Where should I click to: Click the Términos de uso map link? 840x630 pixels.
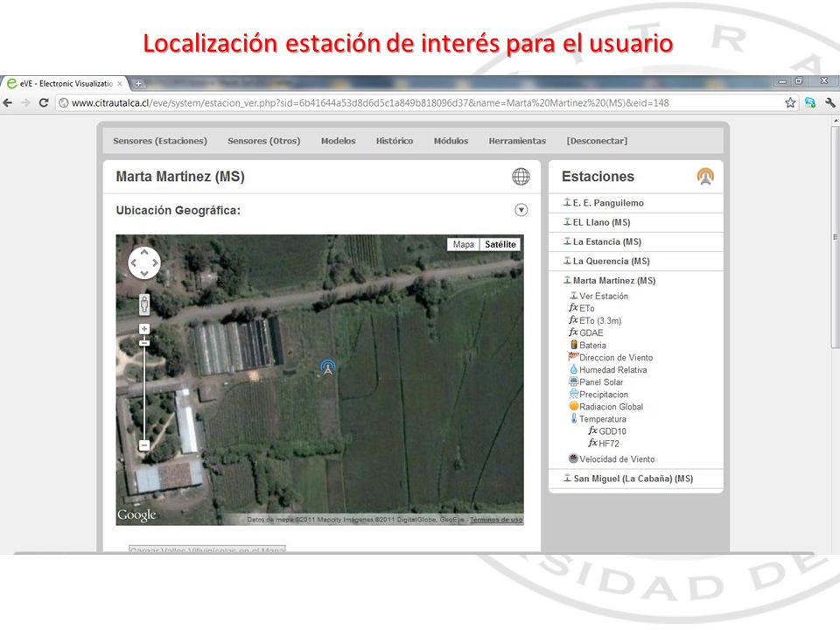[496, 520]
